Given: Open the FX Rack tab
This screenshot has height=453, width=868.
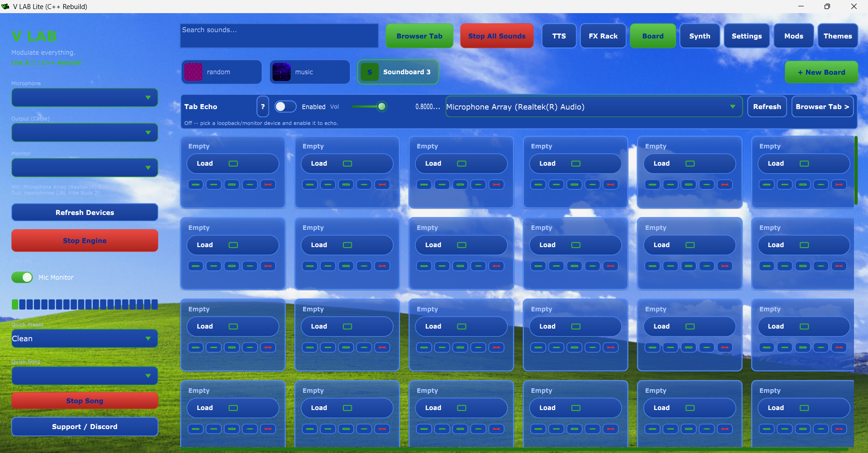Looking at the screenshot, I should 603,36.
